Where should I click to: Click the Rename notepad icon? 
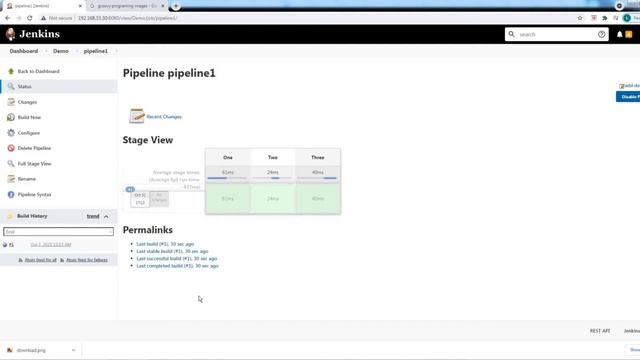click(11, 179)
